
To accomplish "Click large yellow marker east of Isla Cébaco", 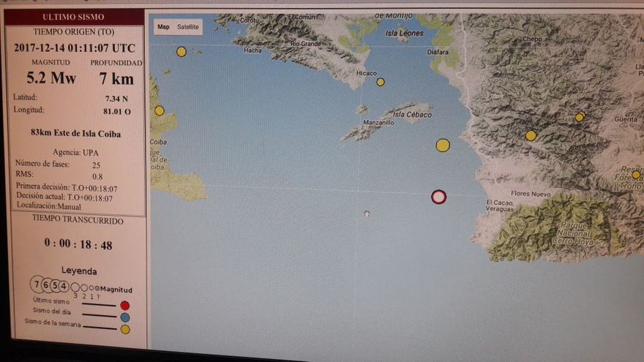I will click(443, 145).
